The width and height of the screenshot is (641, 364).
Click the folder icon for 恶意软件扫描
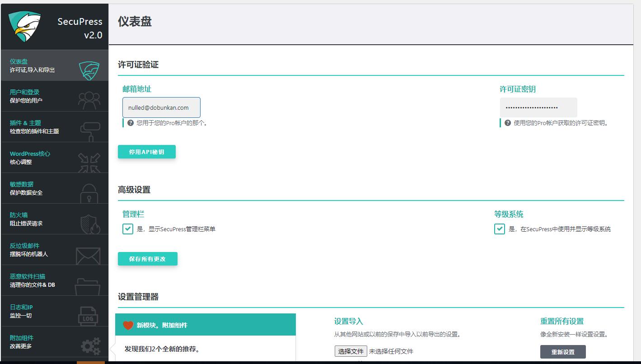pyautogui.click(x=88, y=286)
